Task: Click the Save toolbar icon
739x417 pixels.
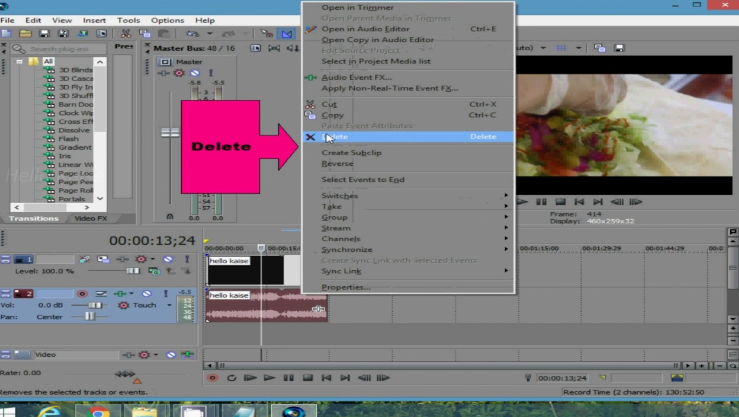Action: coord(44,33)
